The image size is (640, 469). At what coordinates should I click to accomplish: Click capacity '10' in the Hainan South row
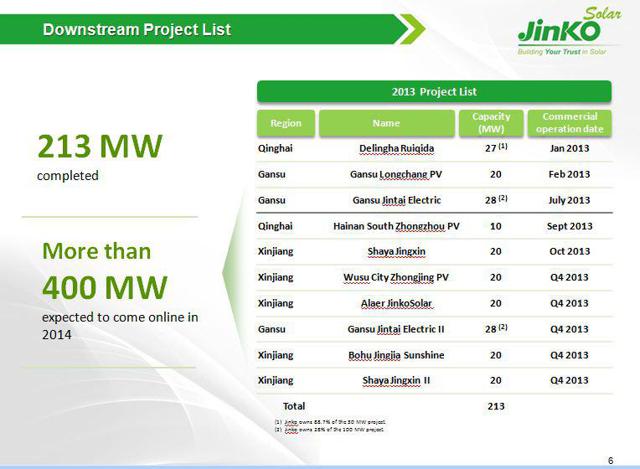496,226
